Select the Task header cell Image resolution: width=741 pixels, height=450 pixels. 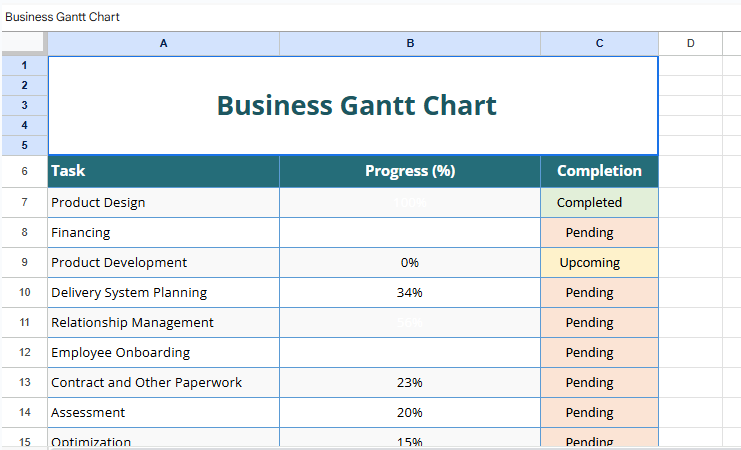tap(163, 171)
